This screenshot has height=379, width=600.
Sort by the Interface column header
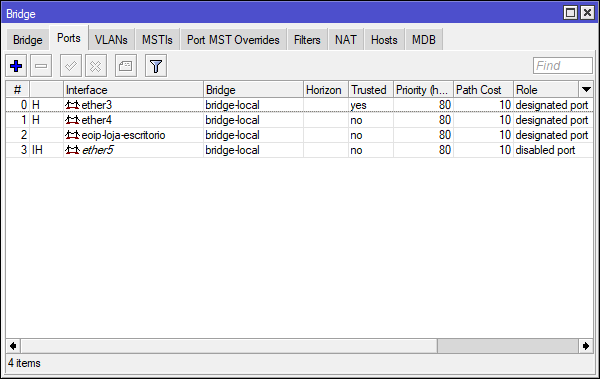(133, 90)
